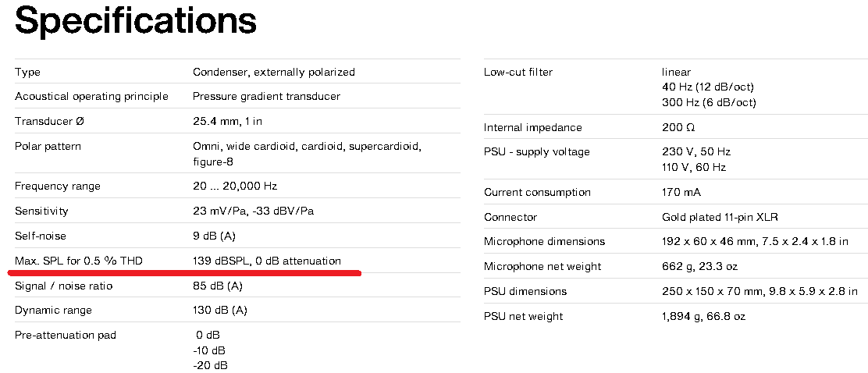
Task: Click the Specifications heading
Action: [x=135, y=22]
